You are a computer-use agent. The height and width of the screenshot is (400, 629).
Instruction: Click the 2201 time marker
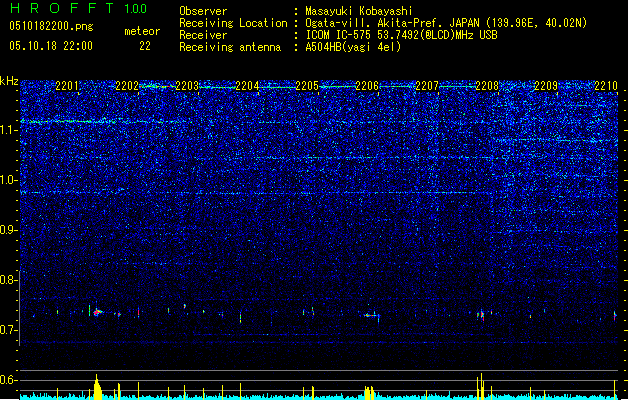(67, 85)
